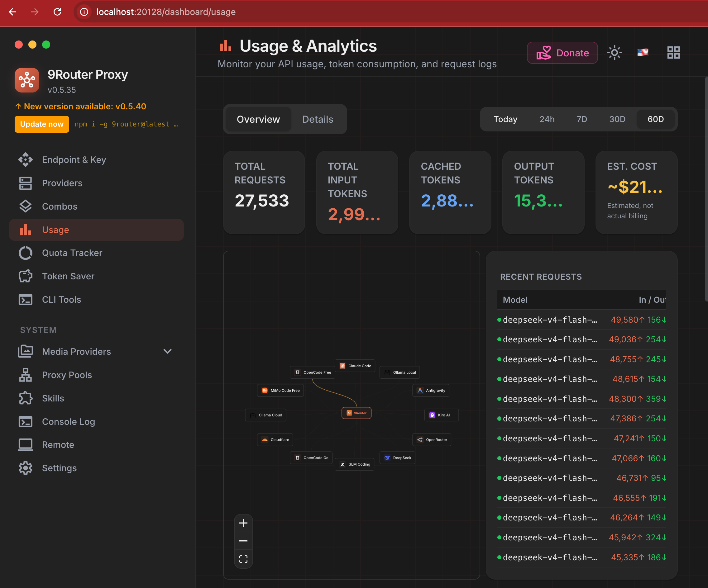Open the Console Log terminal icon

tap(25, 422)
